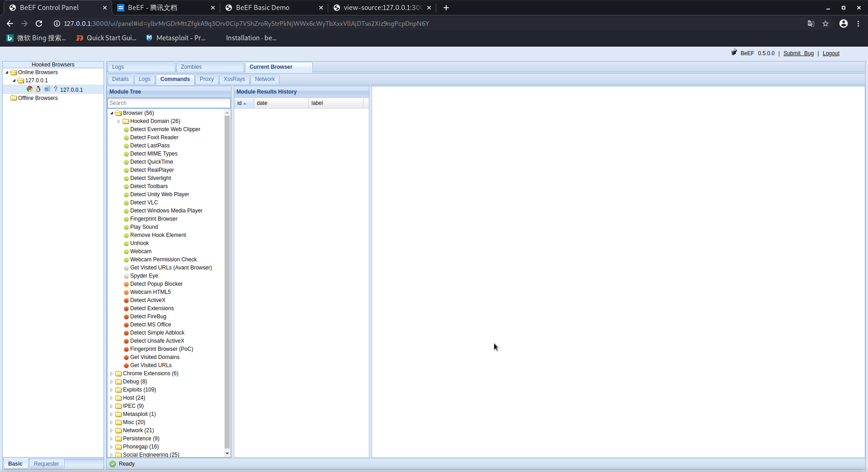Expand the Exploits module folder
Viewport: 868px width, 472px height.
tap(112, 390)
